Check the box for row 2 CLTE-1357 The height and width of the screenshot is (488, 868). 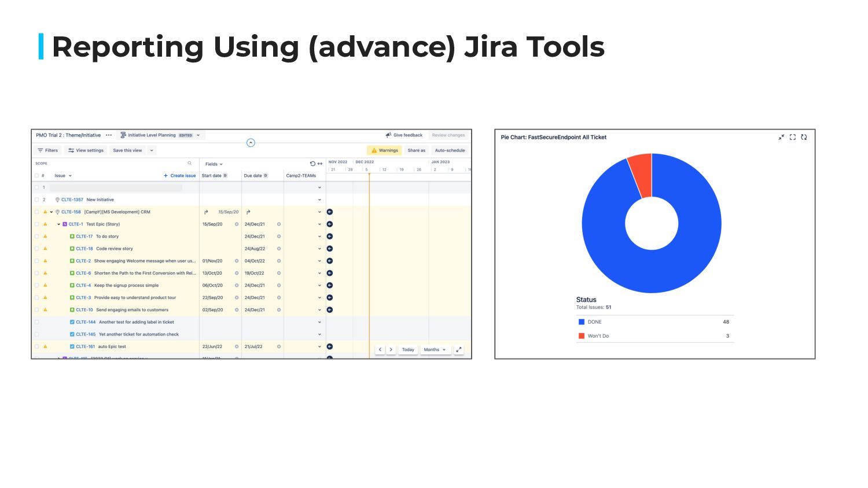click(36, 200)
